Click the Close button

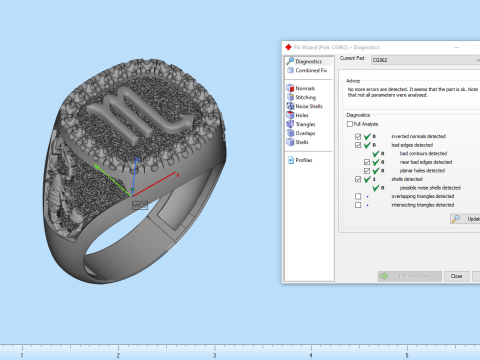pos(456,276)
